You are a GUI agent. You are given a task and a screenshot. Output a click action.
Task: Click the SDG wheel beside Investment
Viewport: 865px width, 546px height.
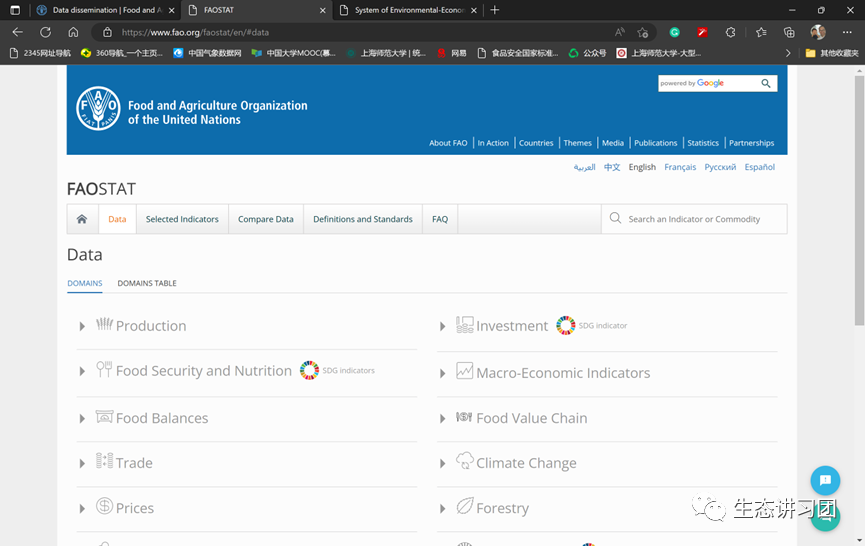click(565, 325)
